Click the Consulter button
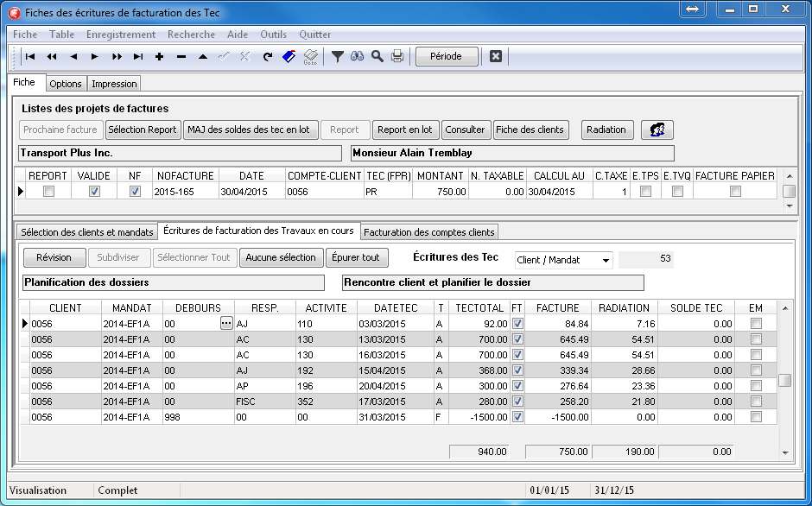Viewport: 812px width, 506px height. tap(465, 130)
